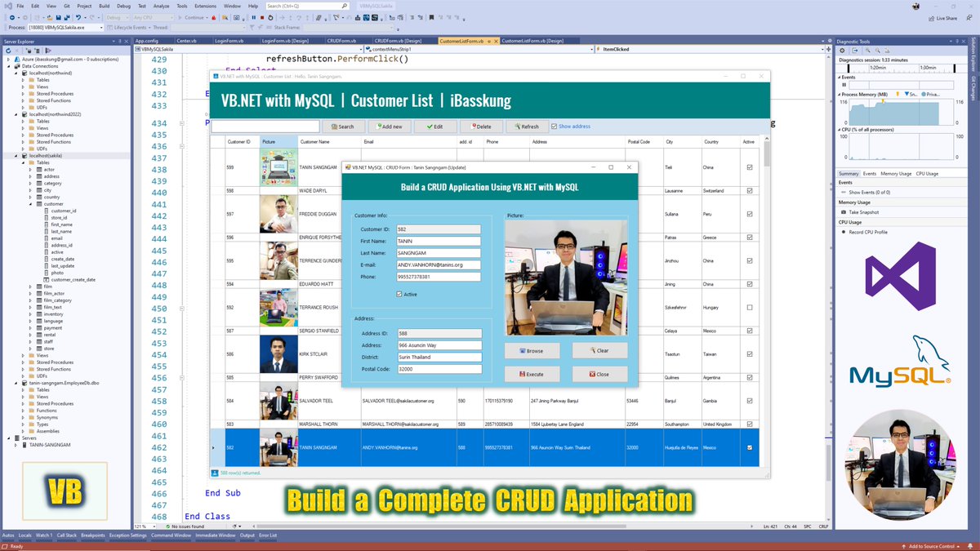Expand the actor table node
980x551 pixels.
[30, 169]
